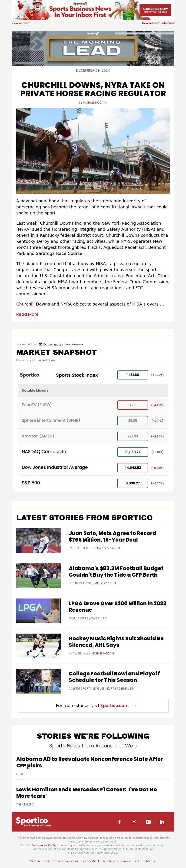
Task: Click the New reader? Subscribe link
Action: point(158,23)
